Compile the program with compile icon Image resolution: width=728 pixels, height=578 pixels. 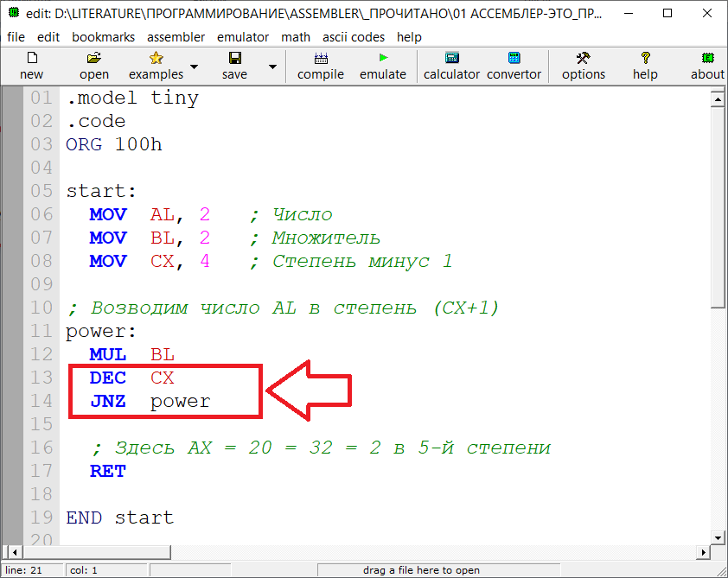(321, 58)
